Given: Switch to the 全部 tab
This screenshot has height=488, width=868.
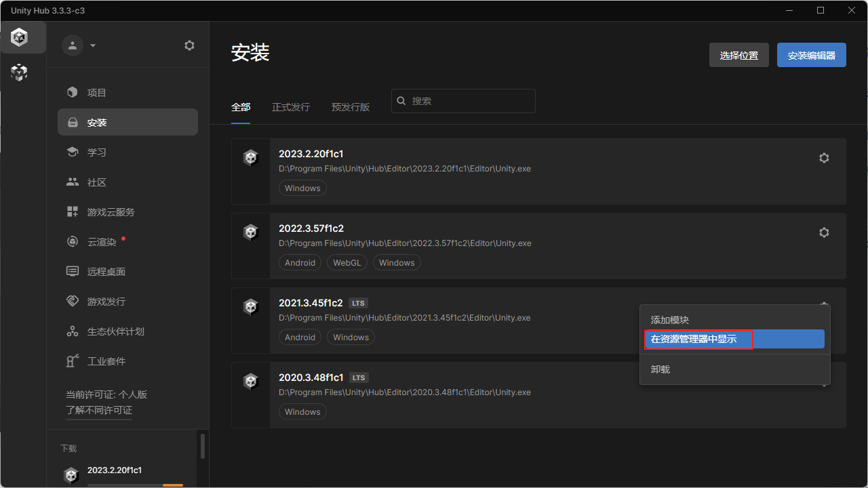Looking at the screenshot, I should point(241,107).
